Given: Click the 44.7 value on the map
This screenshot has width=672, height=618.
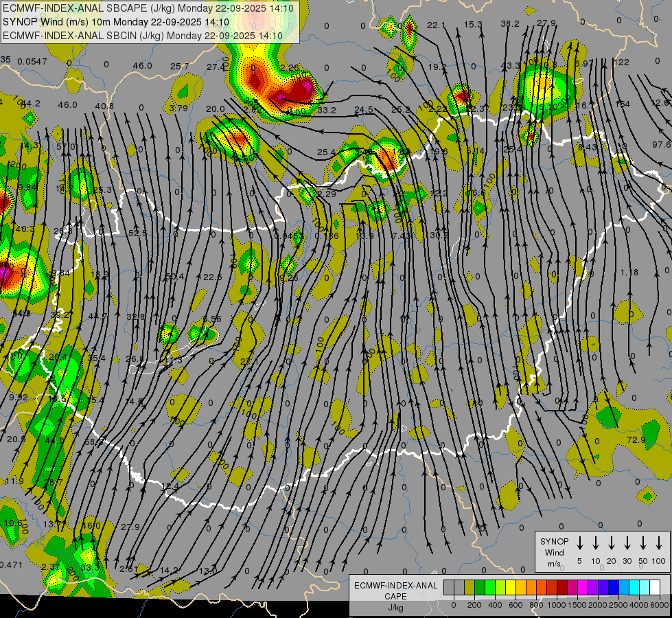Looking at the screenshot, I should click(97, 316).
